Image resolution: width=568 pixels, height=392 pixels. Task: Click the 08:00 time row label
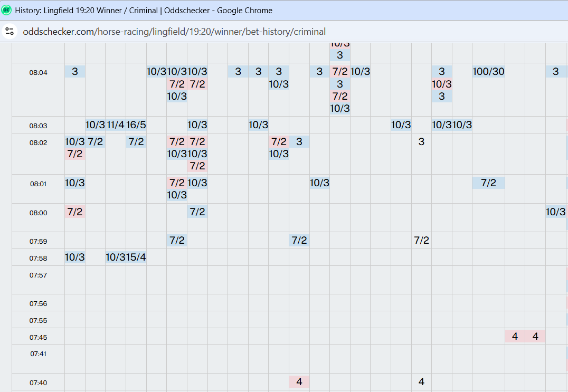tap(39, 213)
